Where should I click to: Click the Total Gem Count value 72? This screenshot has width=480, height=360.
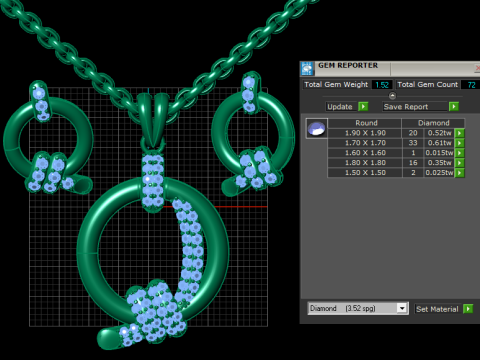471,85
